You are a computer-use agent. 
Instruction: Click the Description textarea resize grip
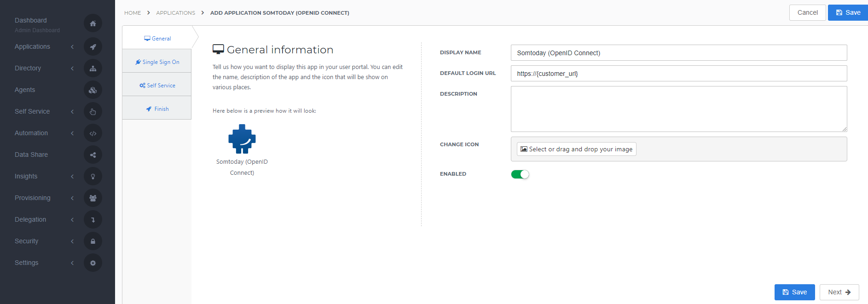click(844, 129)
